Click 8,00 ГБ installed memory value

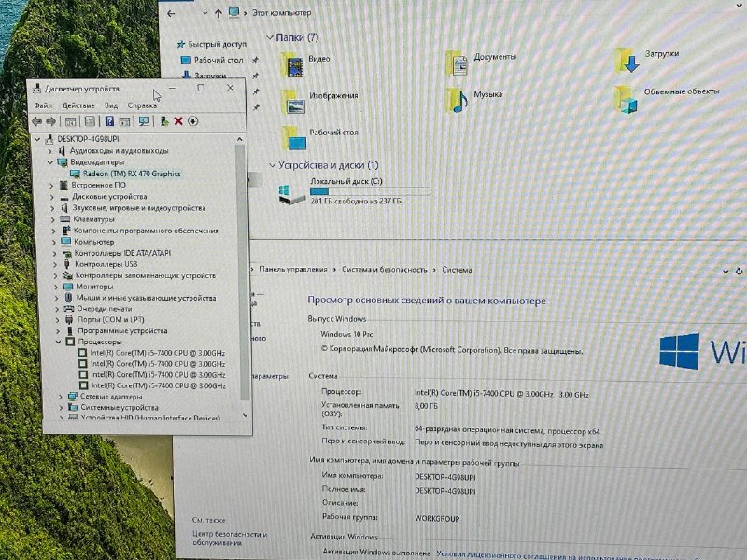click(426, 406)
